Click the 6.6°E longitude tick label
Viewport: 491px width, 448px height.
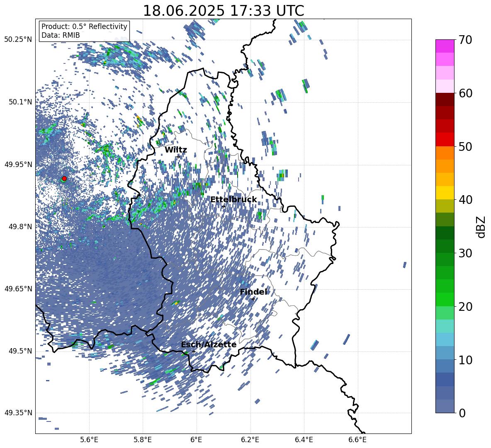357,440
